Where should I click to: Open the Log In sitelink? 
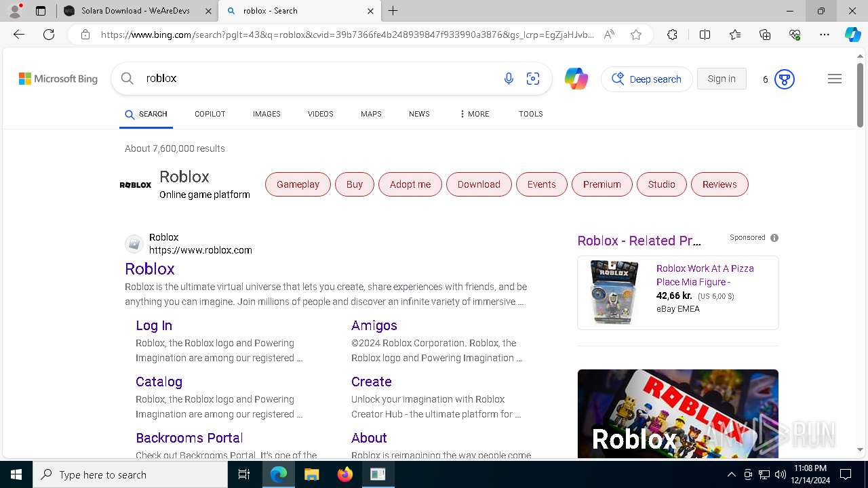point(154,325)
